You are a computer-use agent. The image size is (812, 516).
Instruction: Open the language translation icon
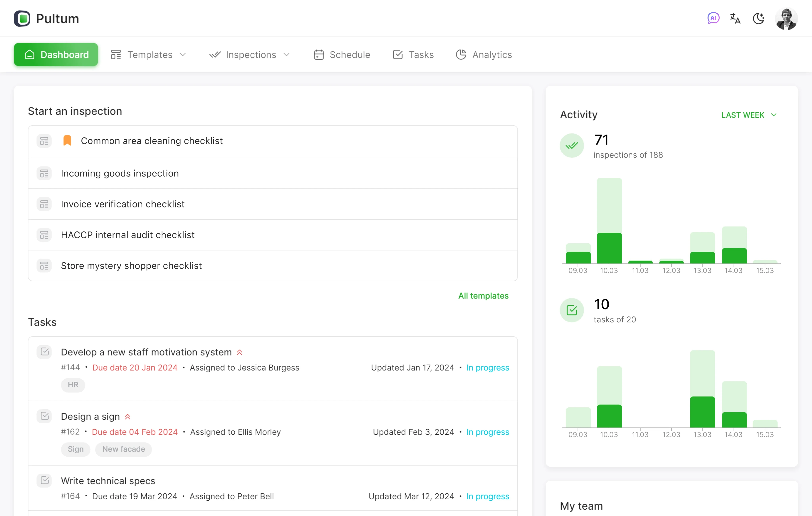click(735, 19)
